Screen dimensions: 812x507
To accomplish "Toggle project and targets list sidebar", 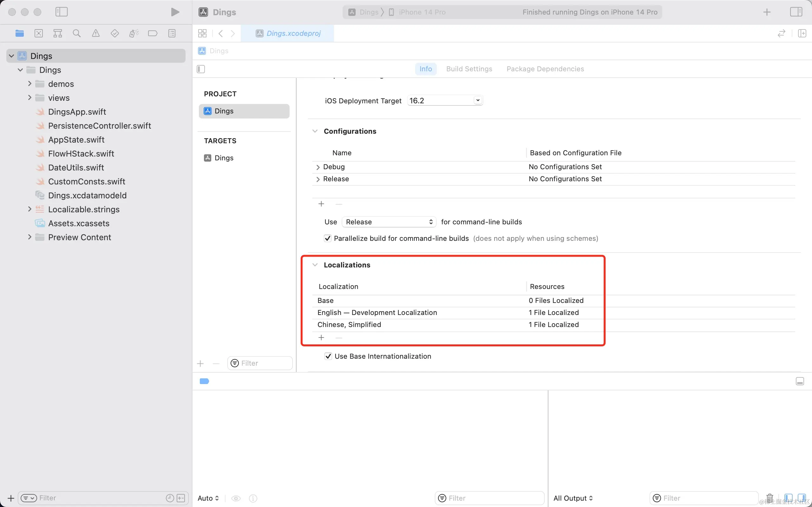I will (201, 69).
